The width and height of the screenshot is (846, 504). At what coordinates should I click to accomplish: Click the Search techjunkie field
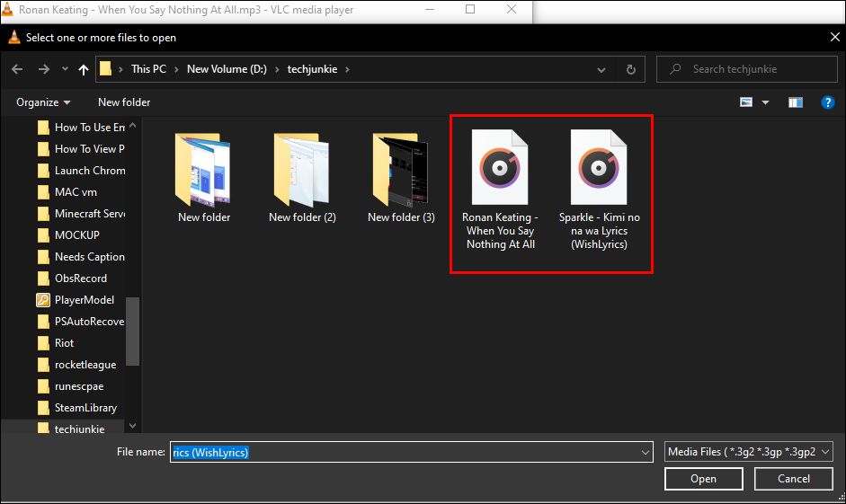click(747, 69)
